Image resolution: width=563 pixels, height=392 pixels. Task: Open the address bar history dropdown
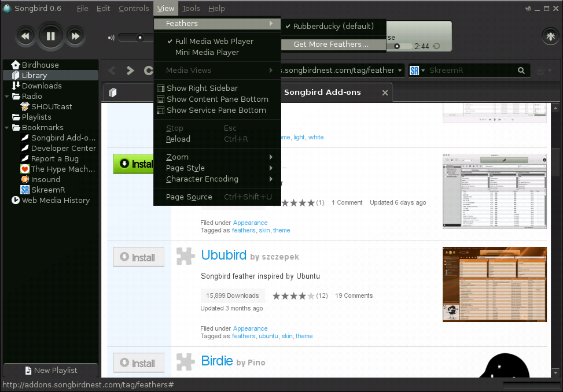tap(400, 71)
